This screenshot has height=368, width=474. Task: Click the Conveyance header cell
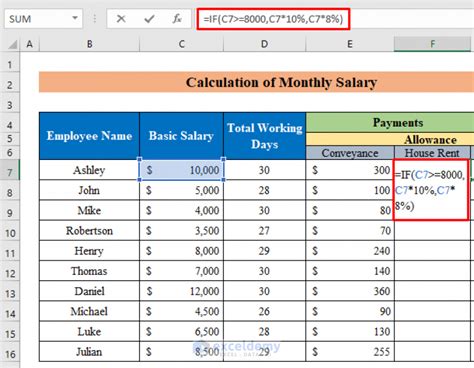pos(350,153)
